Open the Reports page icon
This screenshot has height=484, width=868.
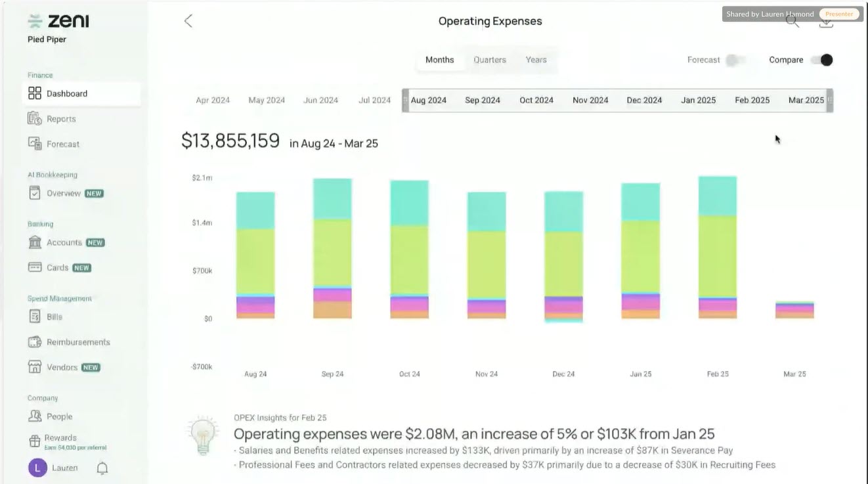pos(35,119)
